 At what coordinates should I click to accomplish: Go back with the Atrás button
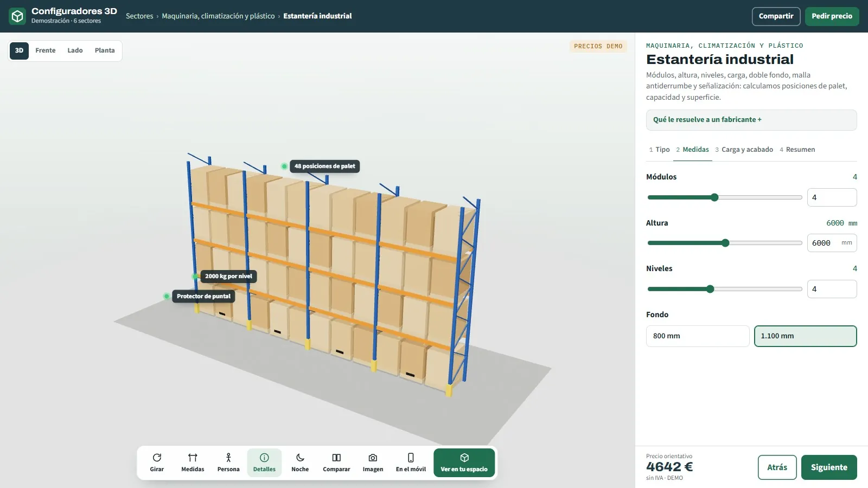pyautogui.click(x=777, y=467)
